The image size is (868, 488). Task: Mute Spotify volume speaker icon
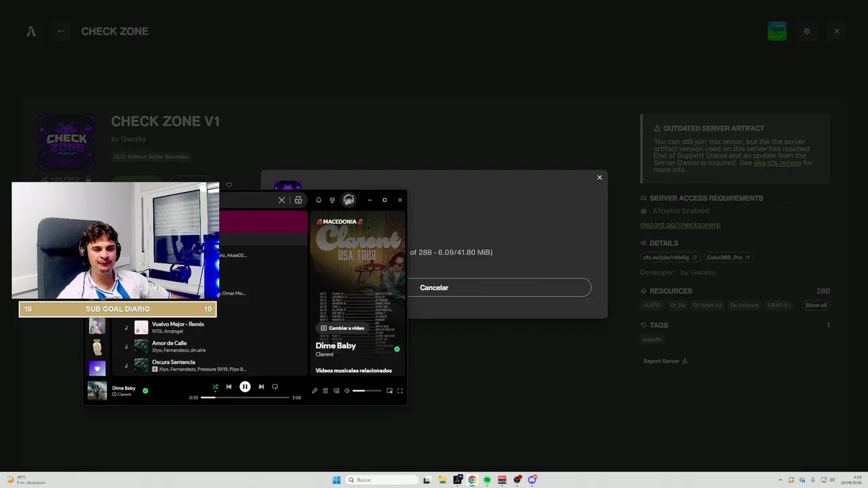pos(347,390)
